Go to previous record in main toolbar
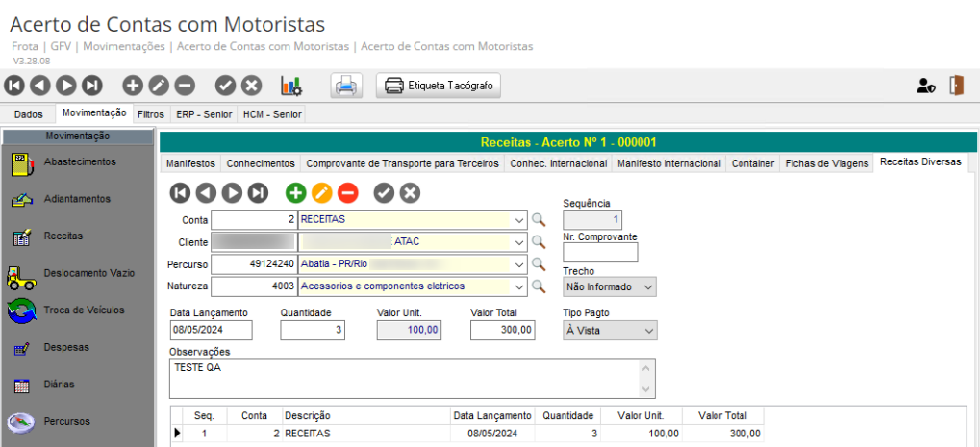 click(40, 86)
